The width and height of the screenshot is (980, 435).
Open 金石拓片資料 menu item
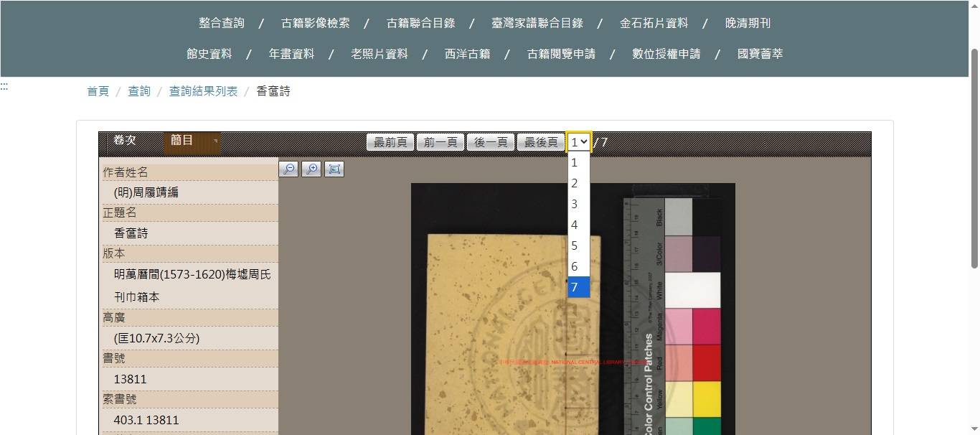click(654, 23)
